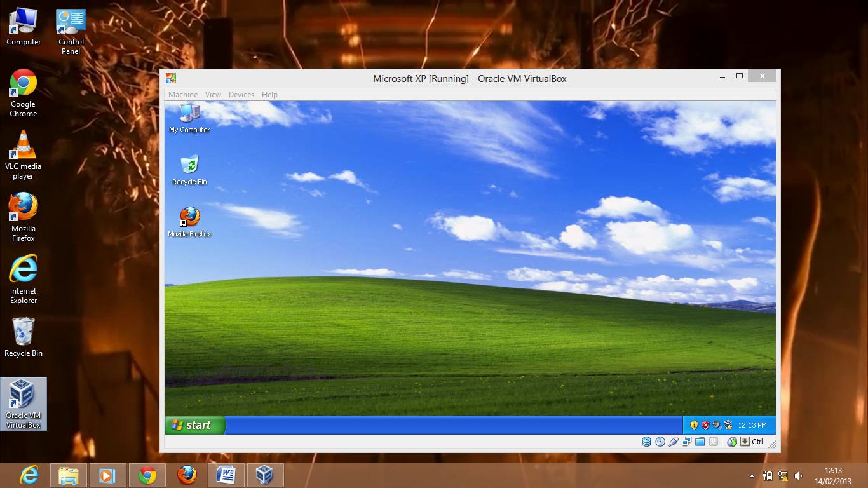
Task: Click red Security Center shield in XP tray
Action: (705, 424)
